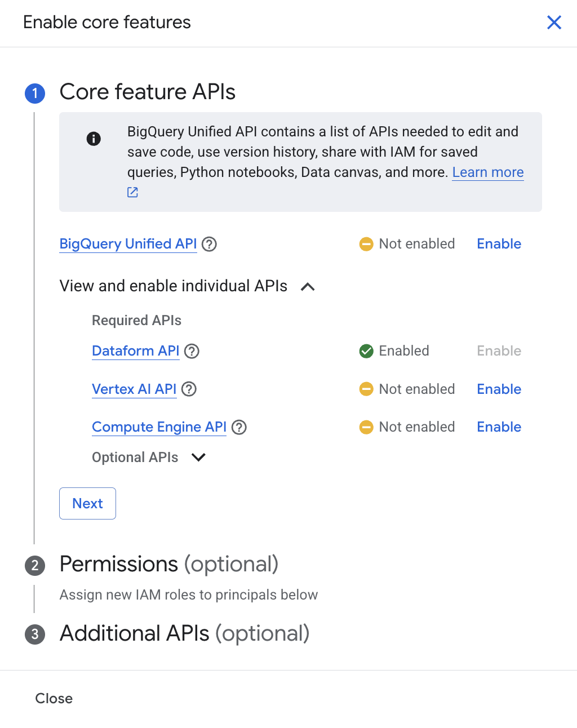This screenshot has height=728, width=577.
Task: Collapse View and enable individual APIs section
Action: (308, 287)
